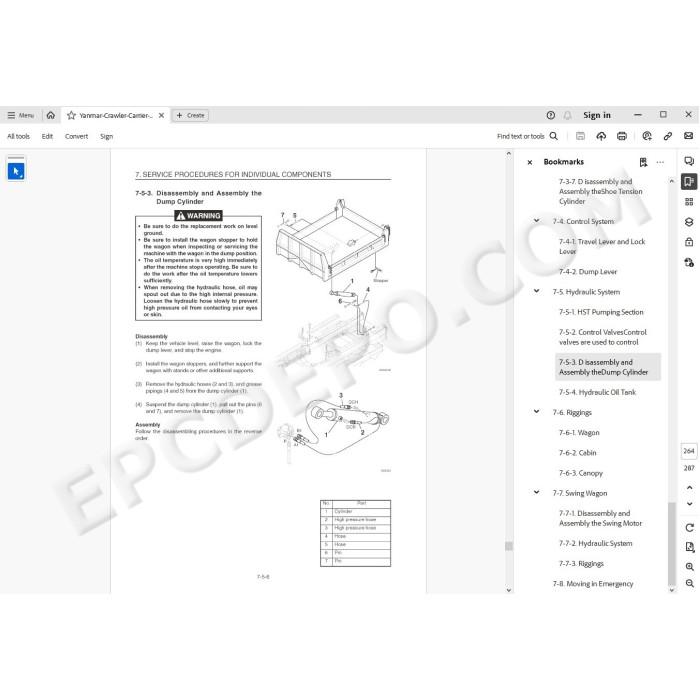Open the comments panel icon
Viewport: 700px width, 700px height.
(689, 161)
